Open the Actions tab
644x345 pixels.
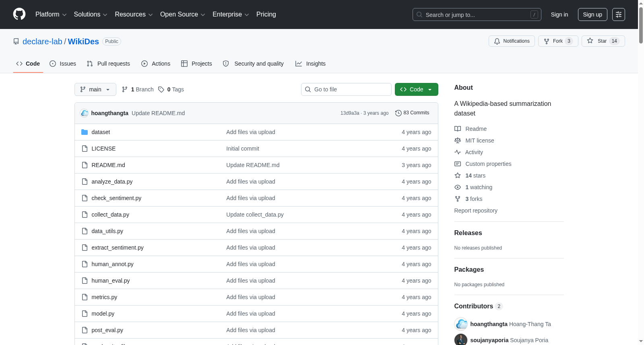tap(156, 64)
